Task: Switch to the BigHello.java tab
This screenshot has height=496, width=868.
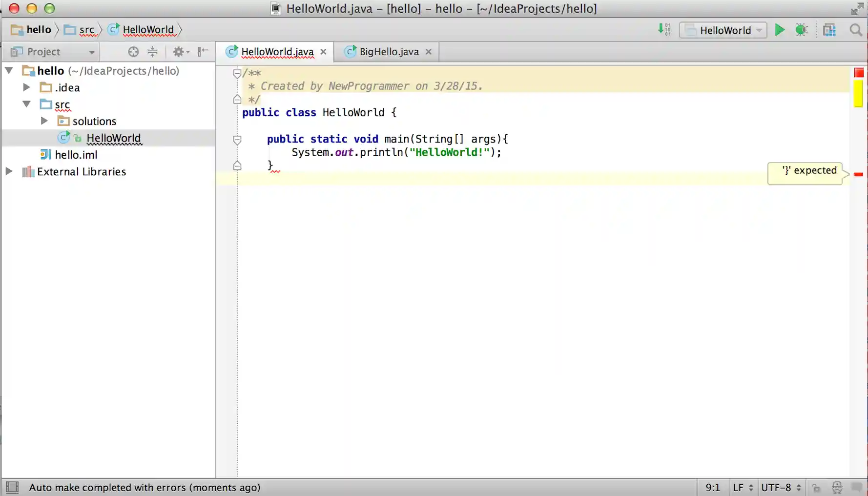Action: (x=389, y=52)
